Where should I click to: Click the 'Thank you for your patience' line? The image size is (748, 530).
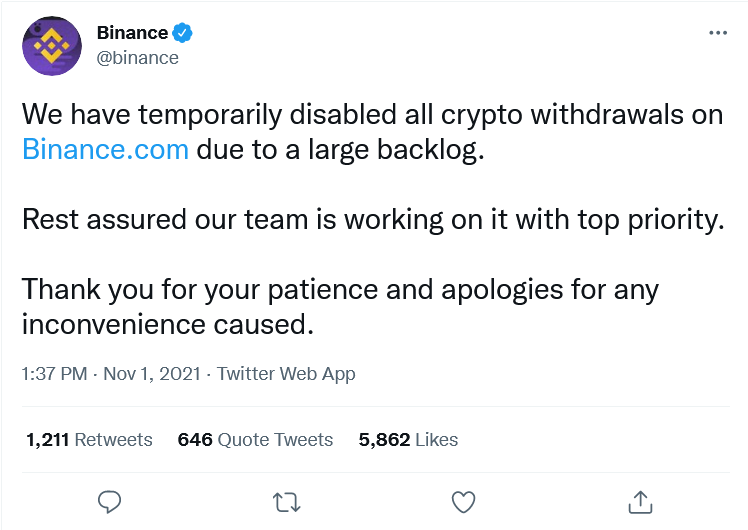[340, 290]
